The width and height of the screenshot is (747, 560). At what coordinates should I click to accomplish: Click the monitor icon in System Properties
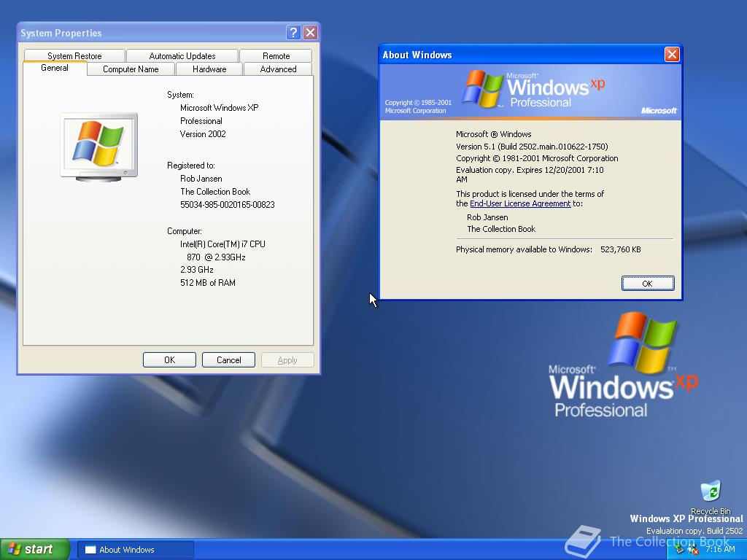pos(99,147)
